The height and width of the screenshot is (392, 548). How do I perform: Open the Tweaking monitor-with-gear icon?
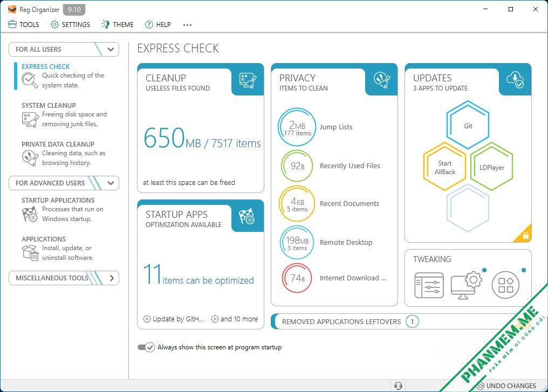(x=466, y=285)
